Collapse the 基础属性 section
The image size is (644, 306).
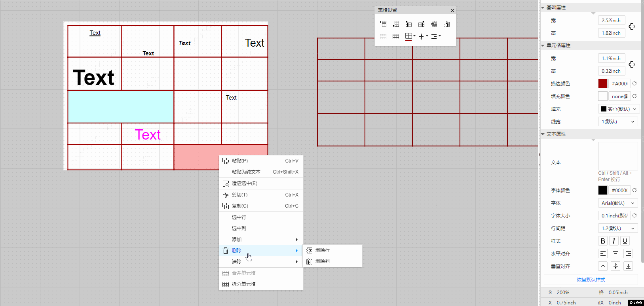pyautogui.click(x=543, y=8)
